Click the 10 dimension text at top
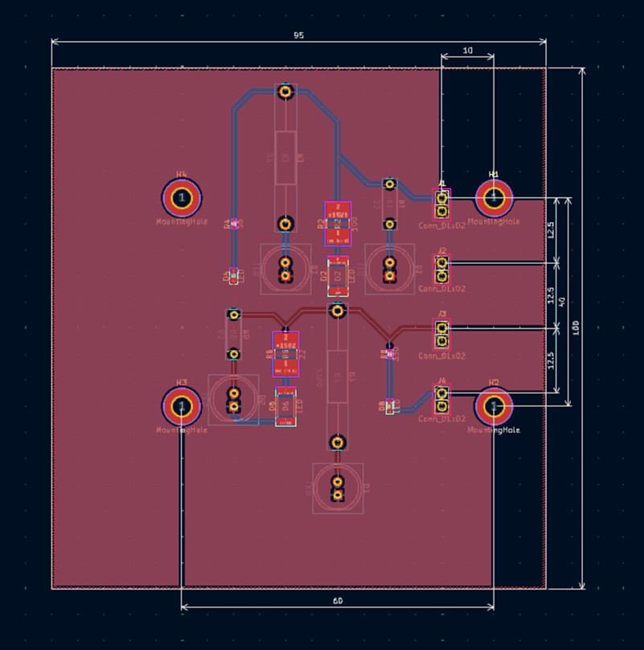Screen dimensions: 644x650 tap(468, 51)
